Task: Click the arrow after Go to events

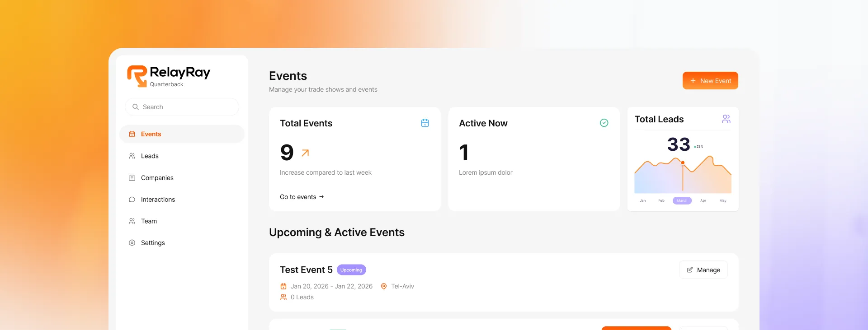Action: click(321, 197)
